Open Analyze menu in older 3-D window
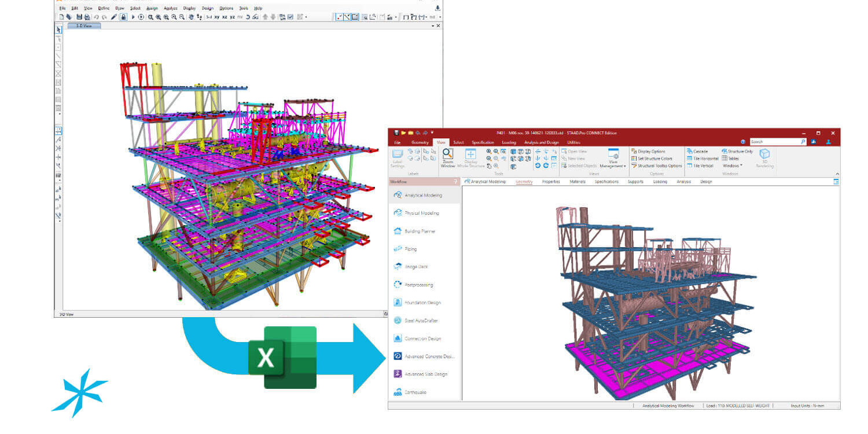The image size is (868, 434). point(170,8)
